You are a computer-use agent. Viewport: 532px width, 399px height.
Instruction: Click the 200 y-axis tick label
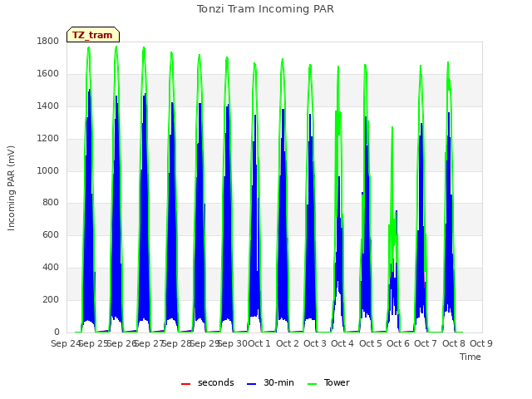pos(51,299)
